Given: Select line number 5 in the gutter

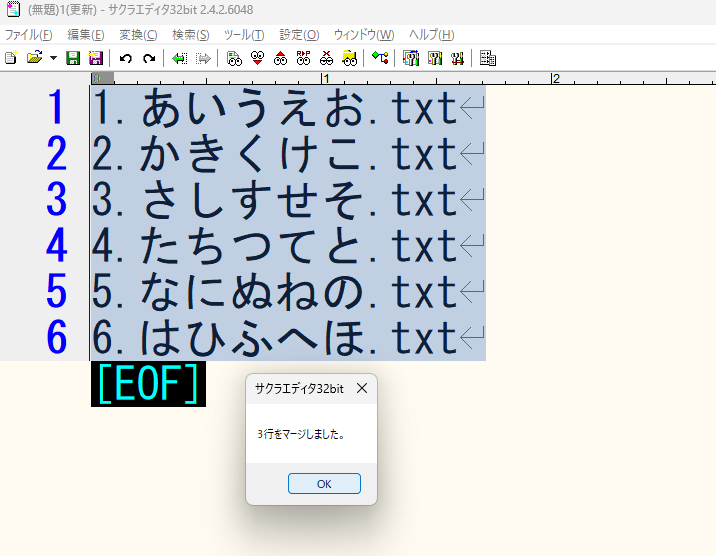Looking at the screenshot, I should pyautogui.click(x=56, y=291).
